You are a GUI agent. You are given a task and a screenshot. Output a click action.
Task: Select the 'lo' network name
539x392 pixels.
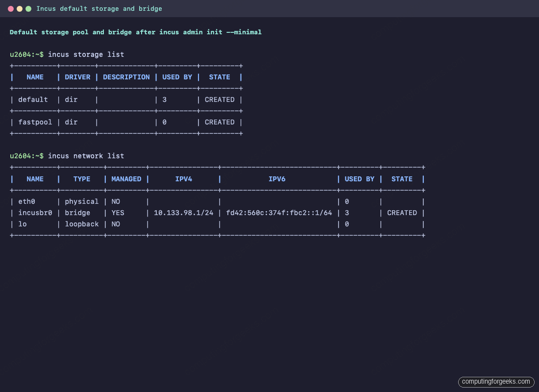point(23,224)
